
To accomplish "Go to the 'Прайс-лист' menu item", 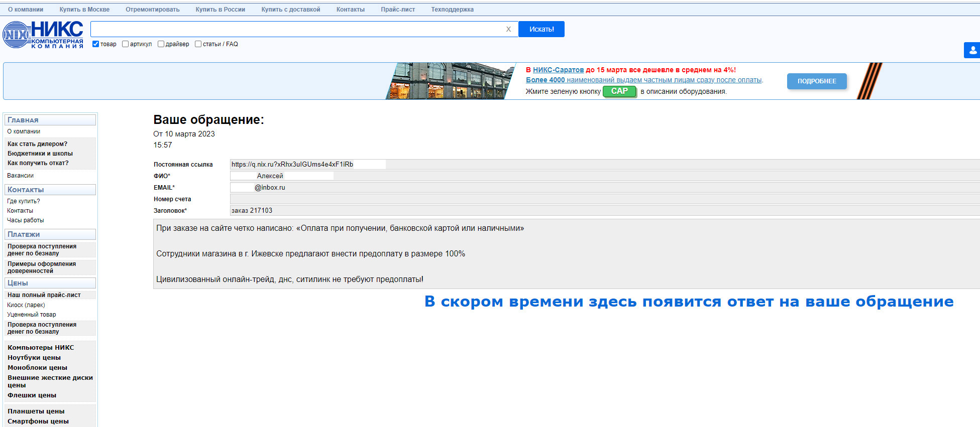I will click(397, 10).
